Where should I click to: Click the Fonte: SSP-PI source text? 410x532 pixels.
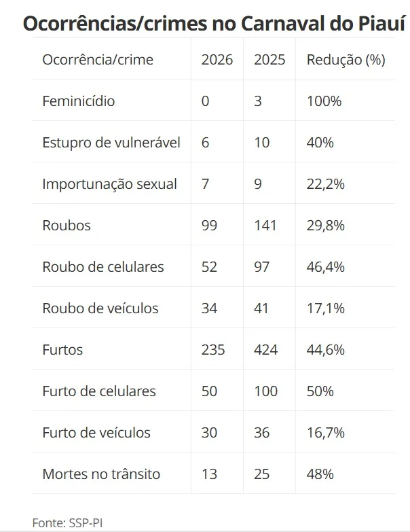tap(62, 523)
